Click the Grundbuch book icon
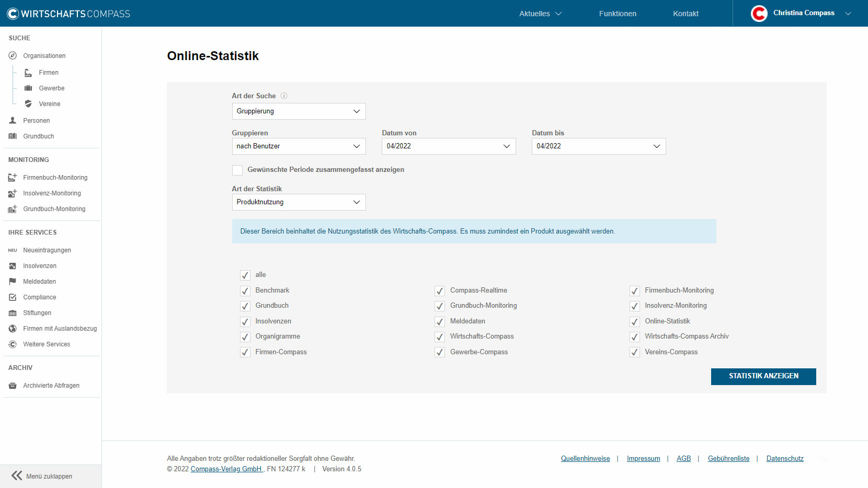Viewport: 868px width, 488px height. click(x=13, y=136)
